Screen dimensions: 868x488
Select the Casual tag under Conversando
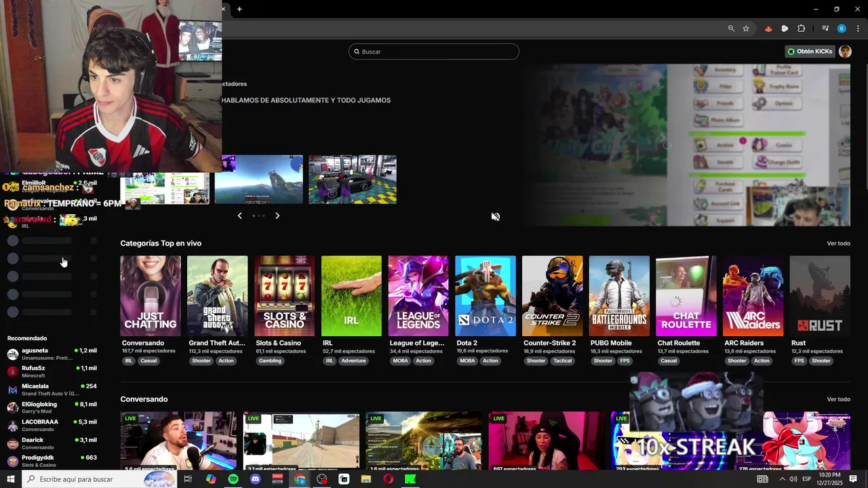click(149, 361)
